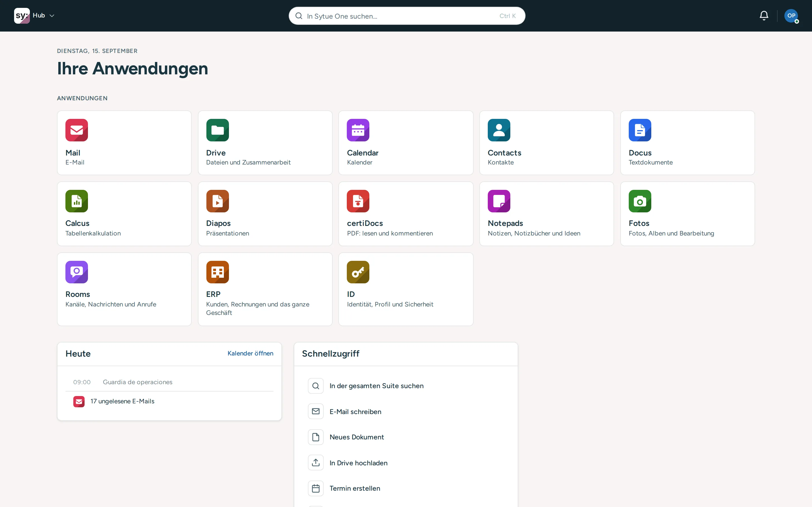Launch Docus text documents icon
Screen dimensions: 812x507
[640, 130]
